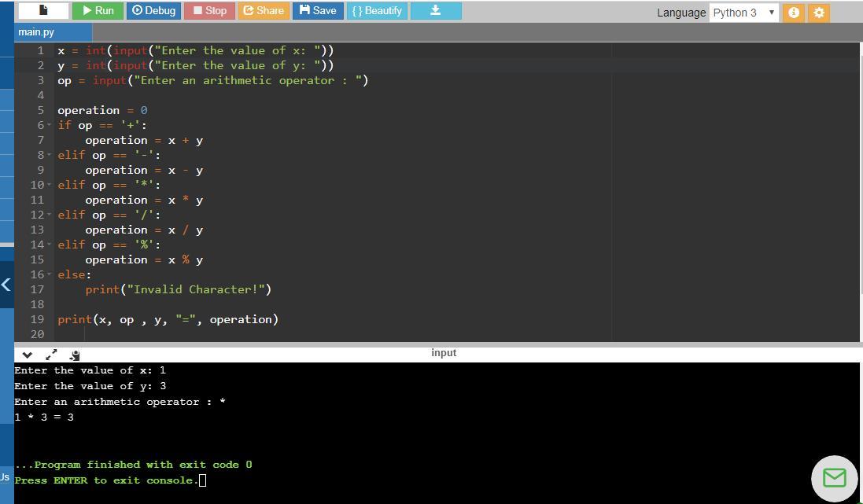Open editor settings gear icon
Viewport: 863px width, 504px height.
tap(818, 13)
